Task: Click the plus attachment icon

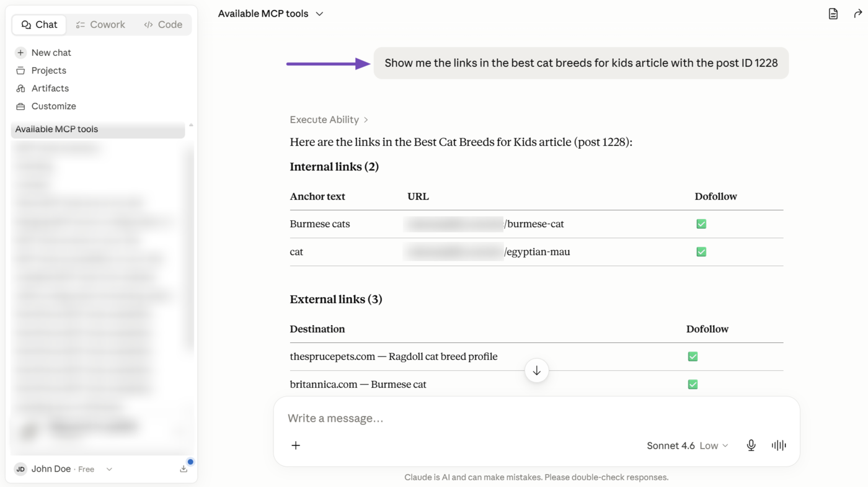Action: click(x=296, y=445)
